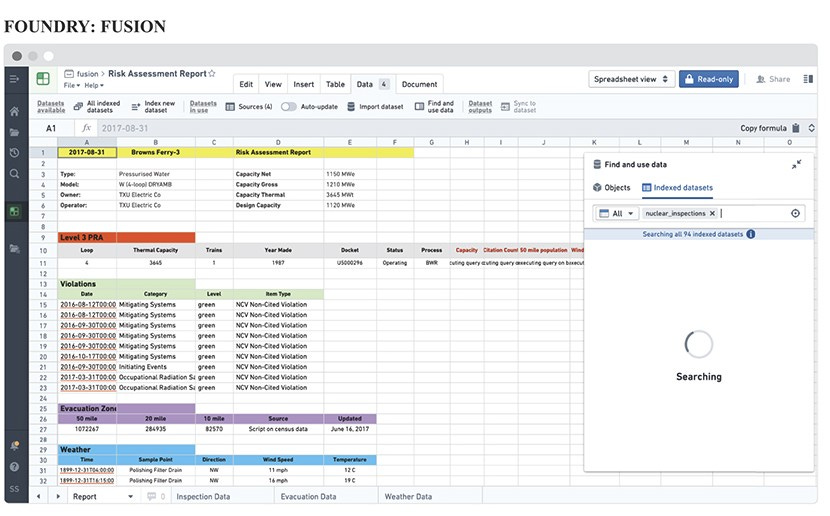The height and width of the screenshot is (516, 830).
Task: Open the Insert tab
Action: [x=303, y=84]
